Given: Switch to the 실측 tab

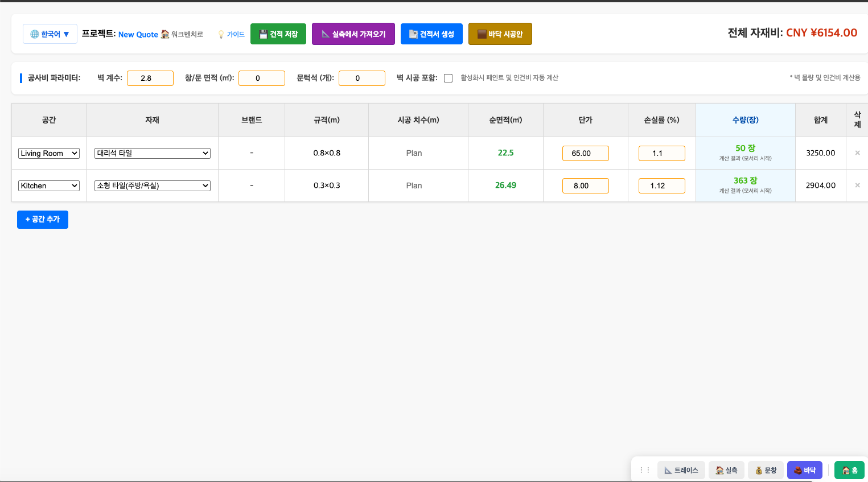Looking at the screenshot, I should (726, 470).
